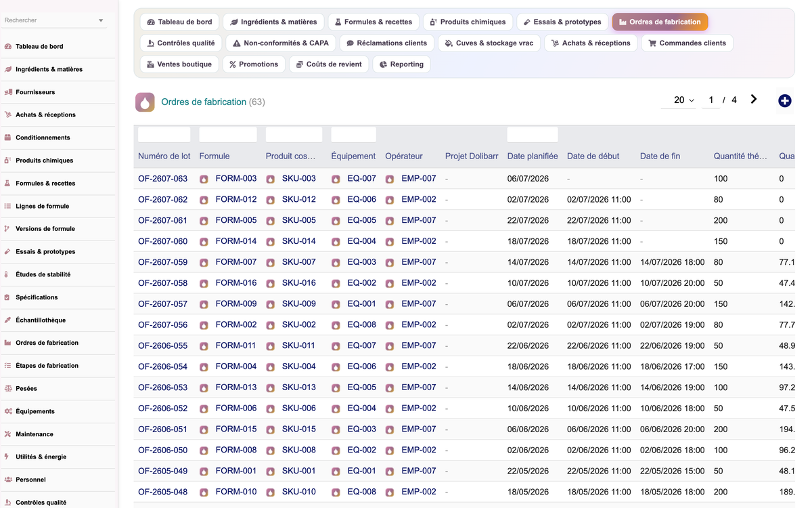Click the icon beside EQ-005 in OF-2607-061 row

pyautogui.click(x=336, y=221)
